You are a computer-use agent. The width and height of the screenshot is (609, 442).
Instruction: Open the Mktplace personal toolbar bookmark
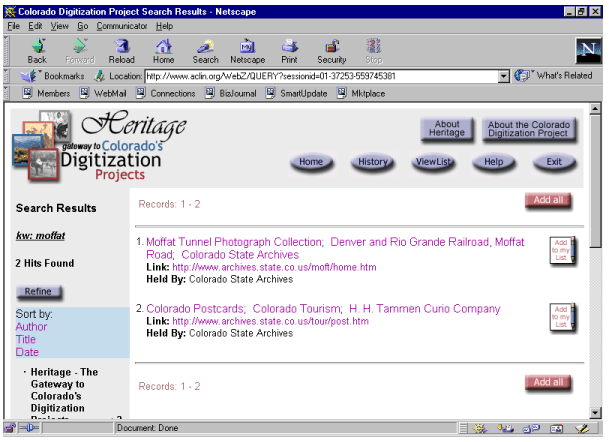click(361, 93)
